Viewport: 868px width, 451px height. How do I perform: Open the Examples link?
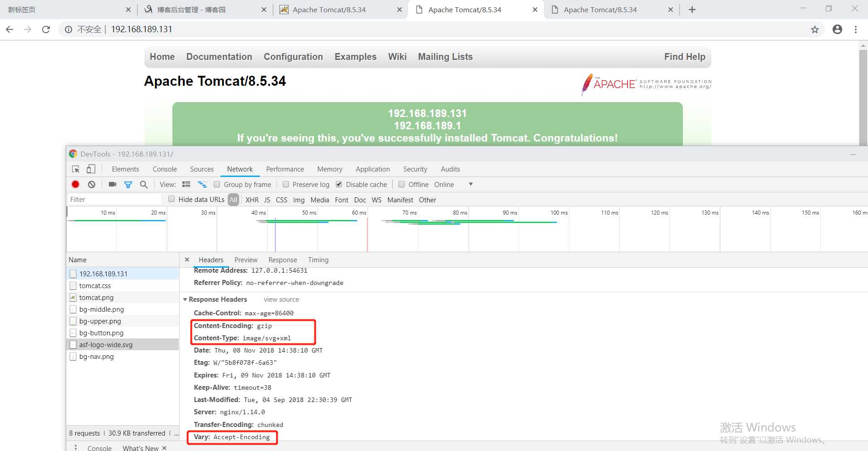point(355,57)
